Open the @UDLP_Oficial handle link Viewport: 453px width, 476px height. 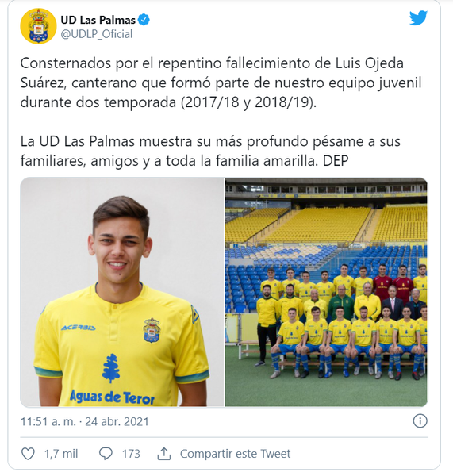click(x=97, y=34)
